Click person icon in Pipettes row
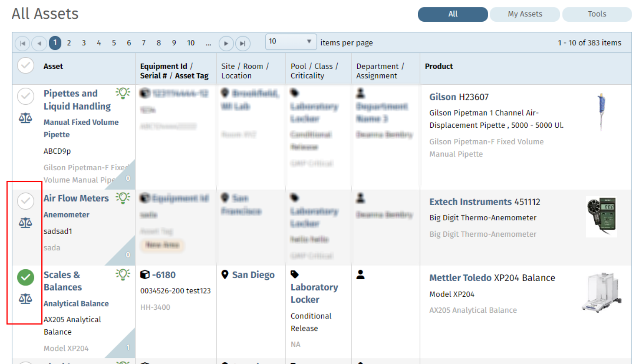The width and height of the screenshot is (639, 364). pyautogui.click(x=360, y=93)
